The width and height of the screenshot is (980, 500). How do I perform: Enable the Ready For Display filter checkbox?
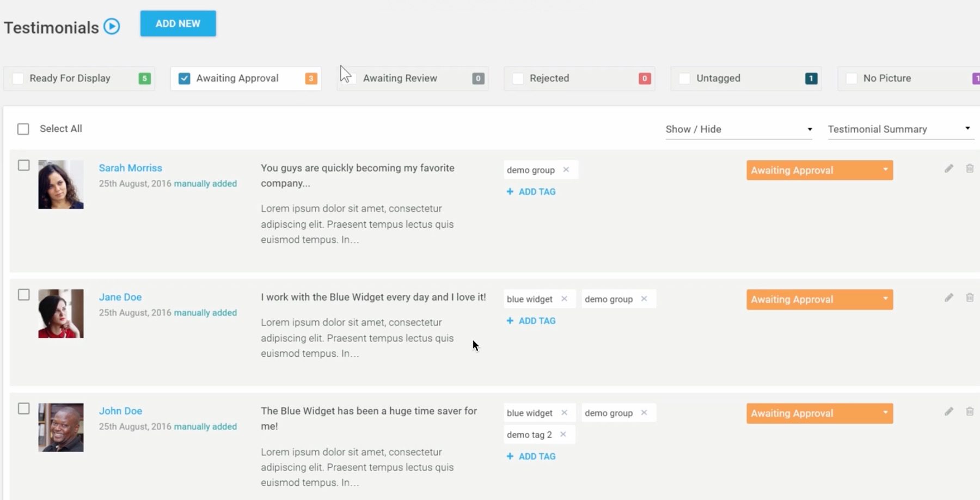18,78
